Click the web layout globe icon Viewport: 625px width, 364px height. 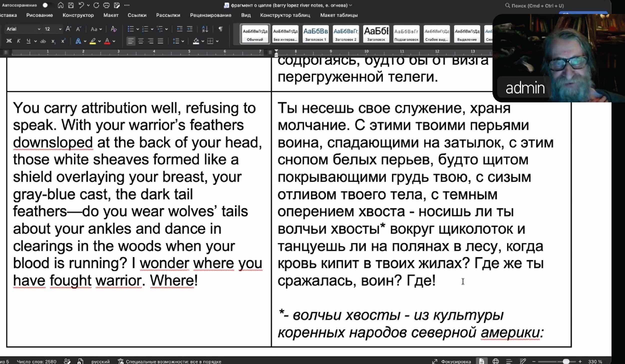(x=495, y=361)
